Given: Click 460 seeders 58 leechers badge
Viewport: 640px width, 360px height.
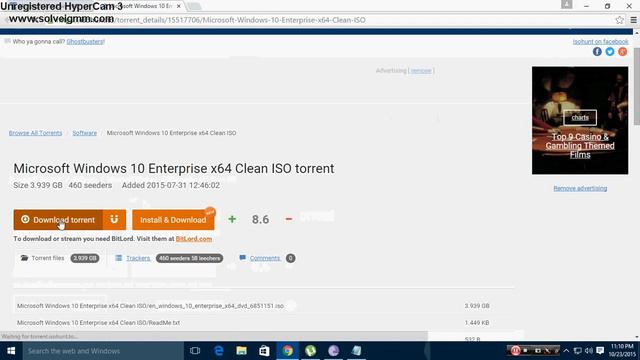Looking at the screenshot, I should coord(189,258).
